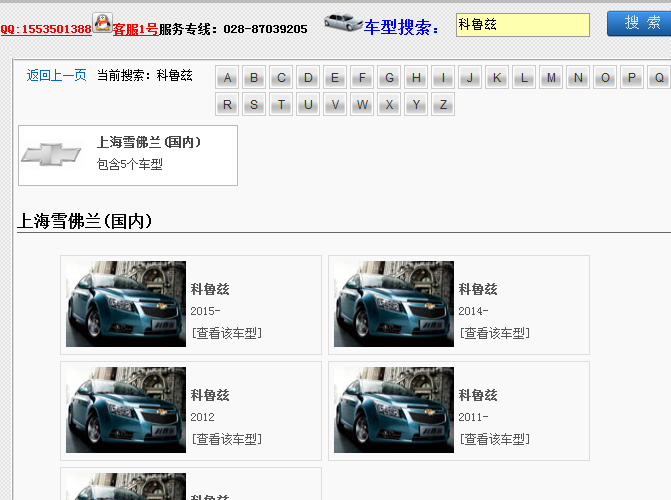Select the 上海雪佛兰(国内) brand card title
671x500 pixels.
pos(148,142)
